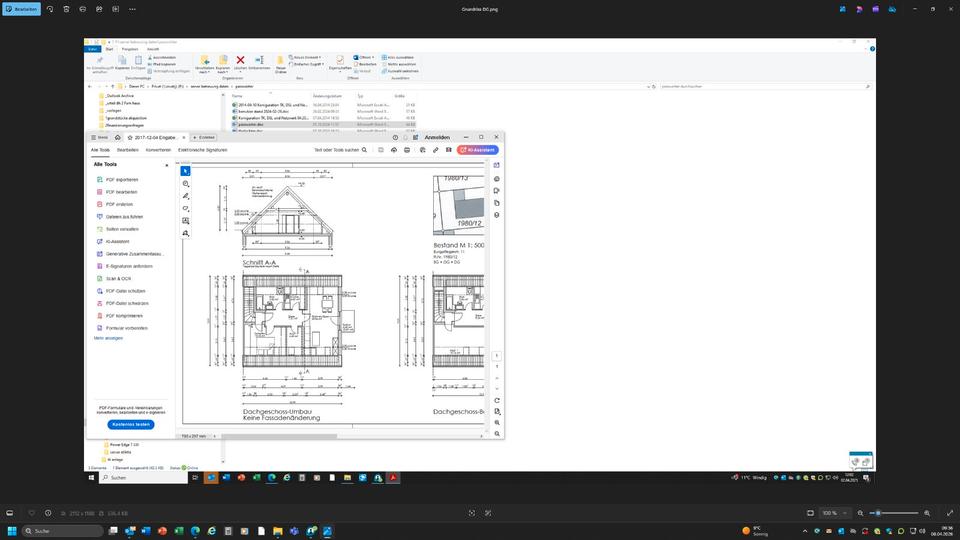
Task: Toggle the filmstrip view icon at bottom left
Action: [x=9, y=513]
